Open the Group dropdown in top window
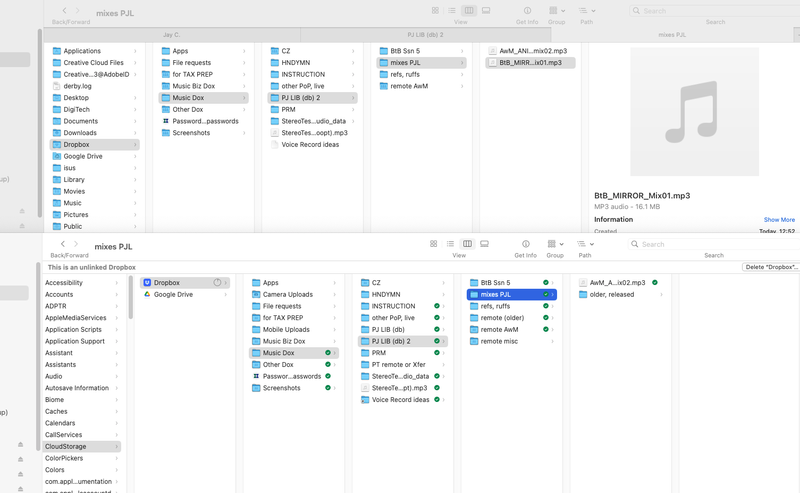This screenshot has width=800, height=493. click(555, 10)
